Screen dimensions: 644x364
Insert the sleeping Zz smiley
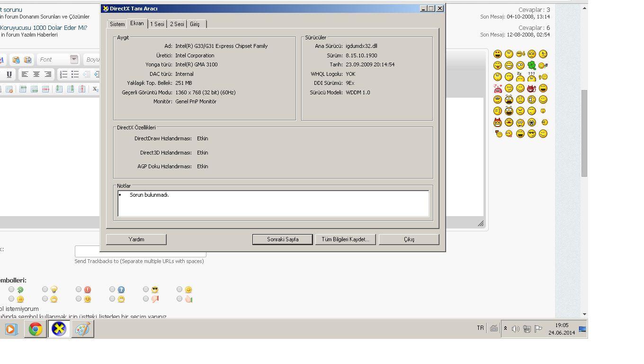click(x=520, y=76)
